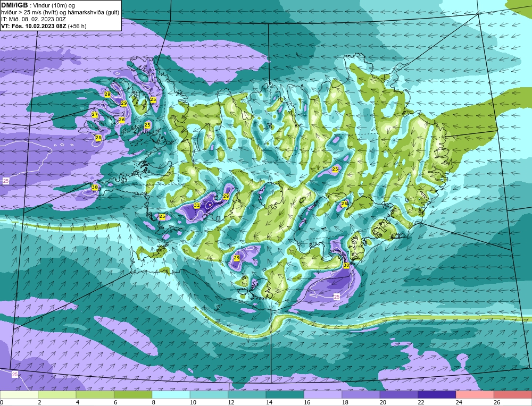Click the yellow '30' gust label at Snæfellsnes
Viewport: 532px width, 406px height.
tap(95, 187)
